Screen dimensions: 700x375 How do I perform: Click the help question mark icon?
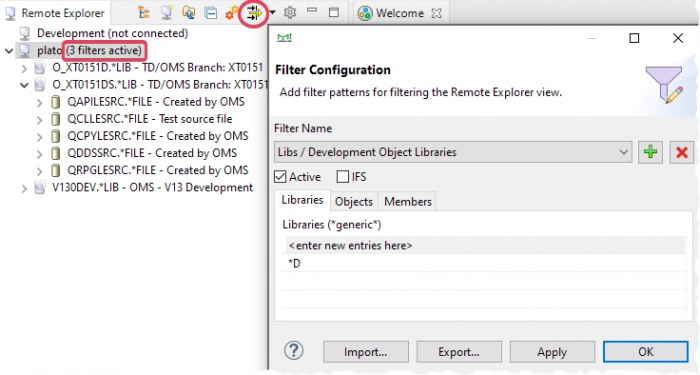pyautogui.click(x=294, y=351)
